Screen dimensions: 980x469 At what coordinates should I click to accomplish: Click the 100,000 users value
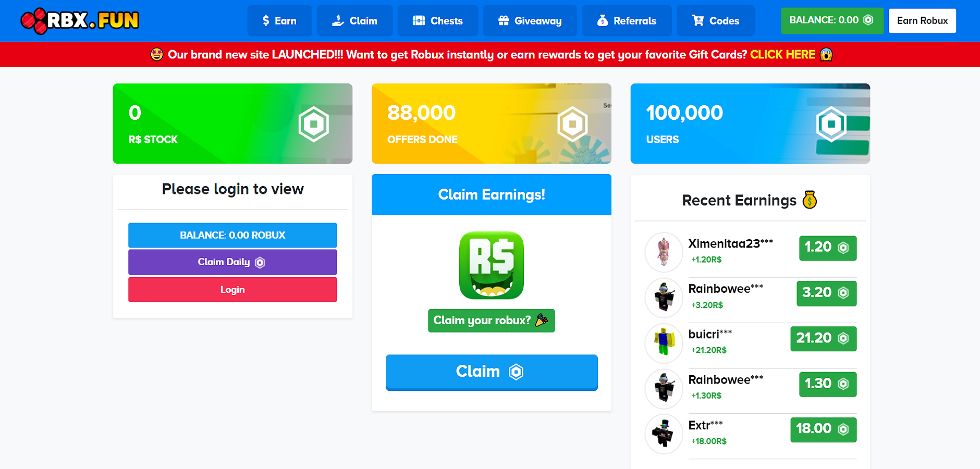[684, 113]
